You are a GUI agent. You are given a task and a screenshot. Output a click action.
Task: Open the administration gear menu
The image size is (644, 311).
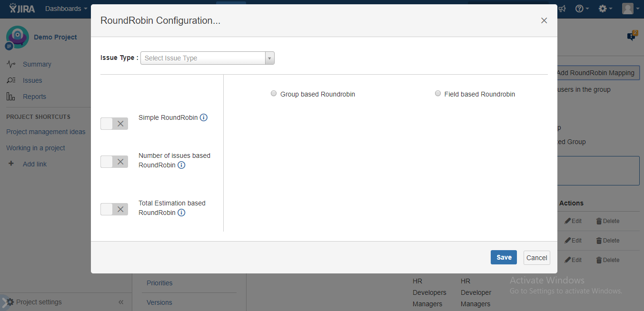click(605, 9)
